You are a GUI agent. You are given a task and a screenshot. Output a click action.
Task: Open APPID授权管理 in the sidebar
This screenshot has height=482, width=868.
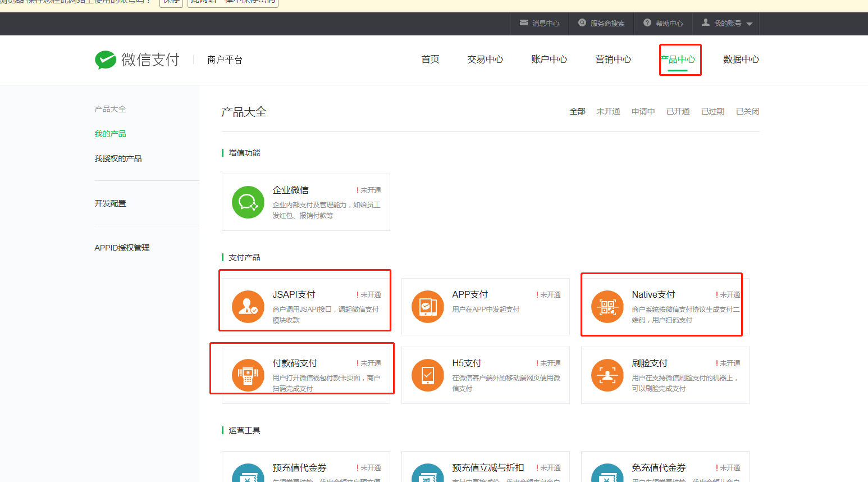[122, 248]
